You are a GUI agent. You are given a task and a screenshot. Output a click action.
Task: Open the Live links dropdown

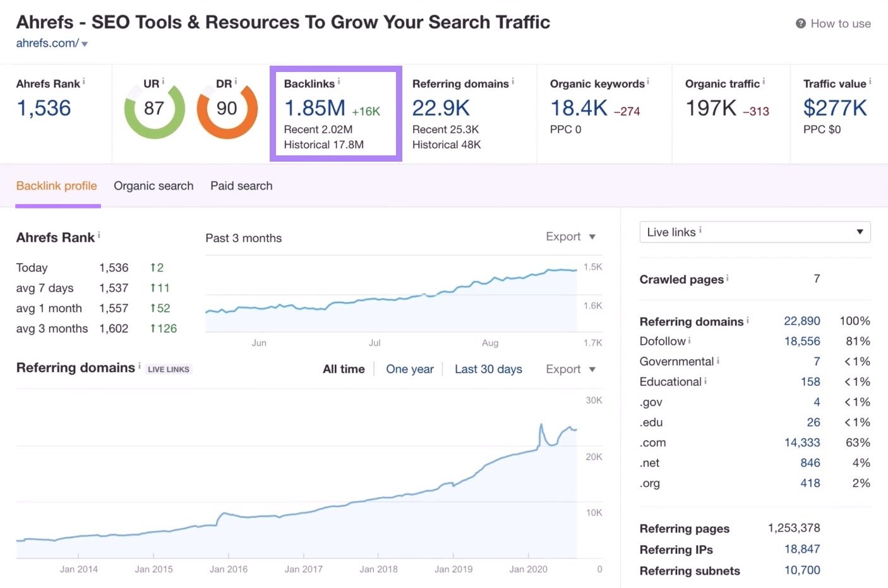[x=755, y=232]
